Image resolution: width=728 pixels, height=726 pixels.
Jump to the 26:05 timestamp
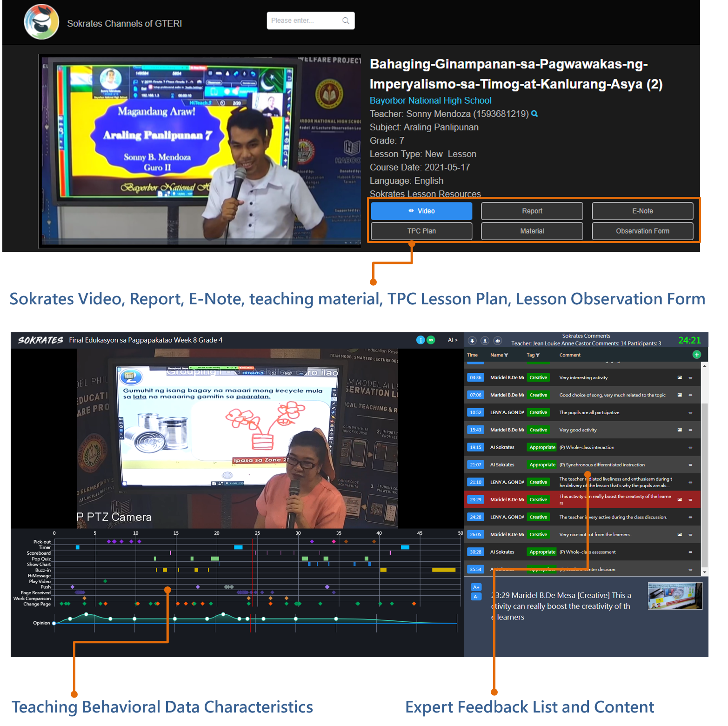tap(475, 534)
